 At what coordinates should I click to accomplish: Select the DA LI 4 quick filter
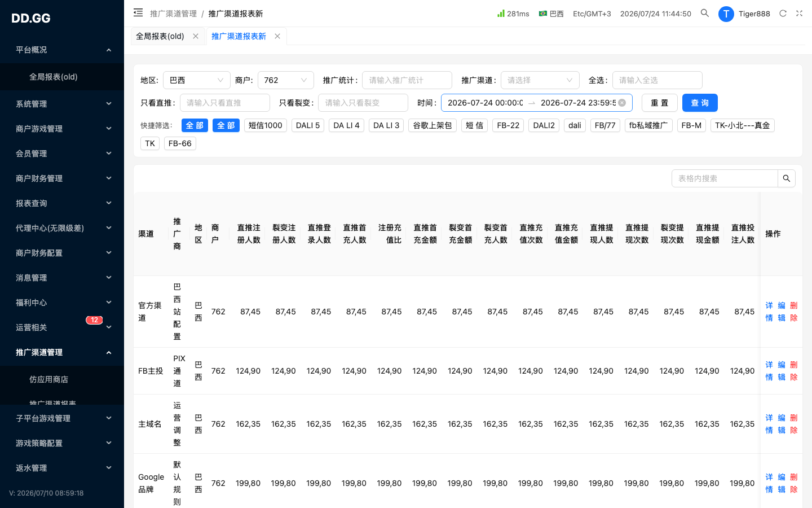pyautogui.click(x=346, y=125)
